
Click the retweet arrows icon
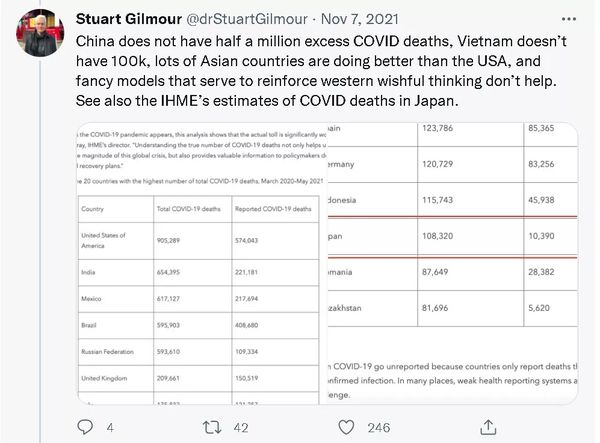211,427
